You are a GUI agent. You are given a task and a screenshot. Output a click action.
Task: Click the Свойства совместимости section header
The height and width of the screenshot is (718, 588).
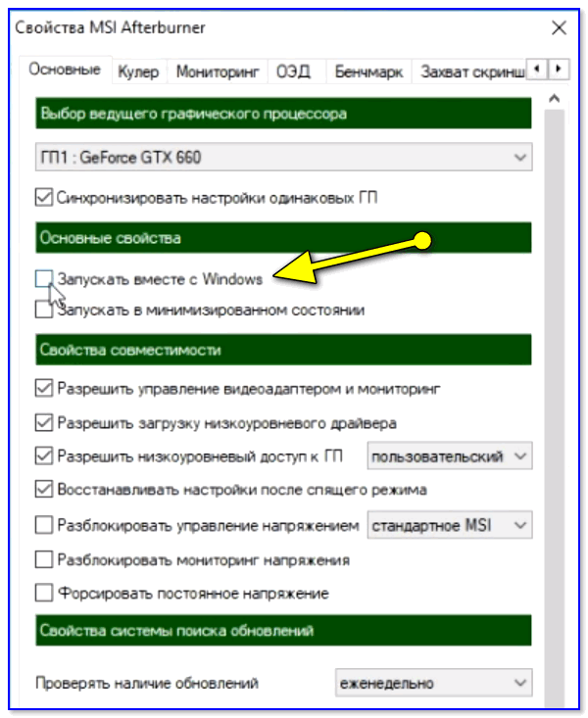283,350
